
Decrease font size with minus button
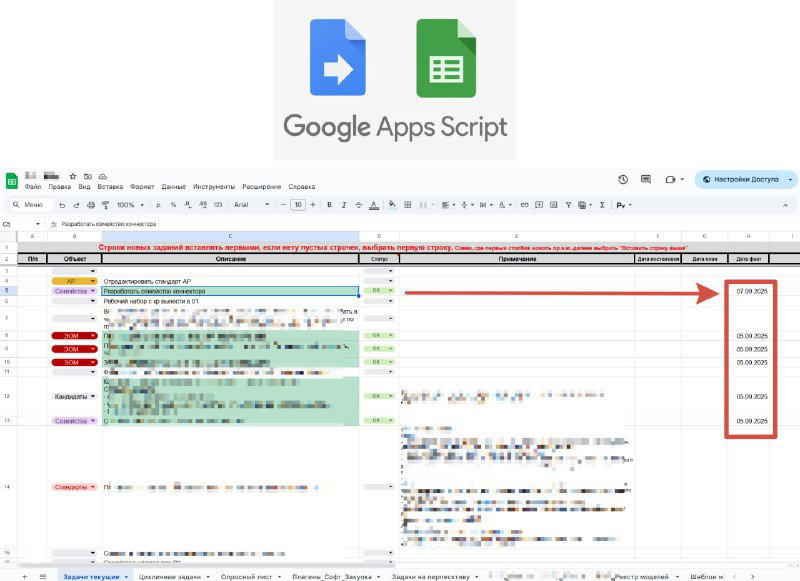(x=283, y=205)
